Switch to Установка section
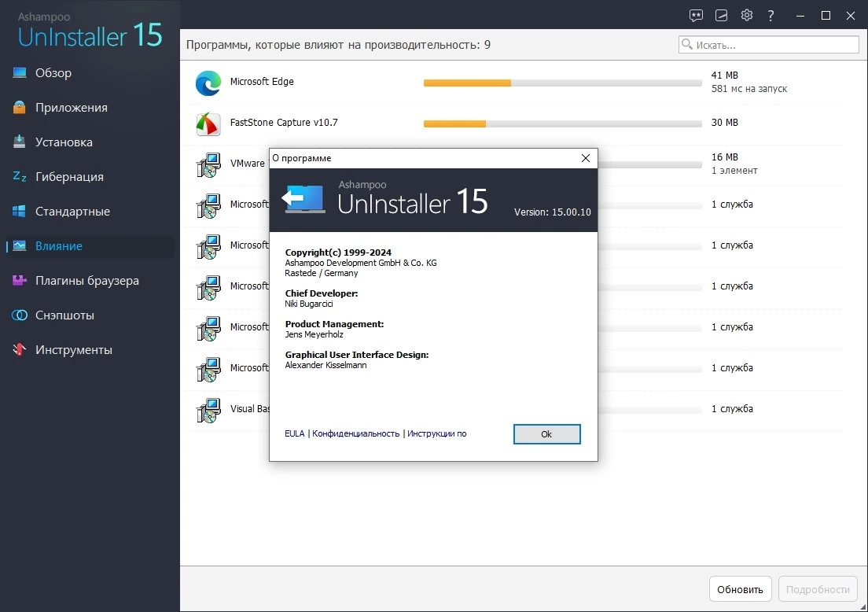Image resolution: width=868 pixels, height=612 pixels. click(64, 142)
